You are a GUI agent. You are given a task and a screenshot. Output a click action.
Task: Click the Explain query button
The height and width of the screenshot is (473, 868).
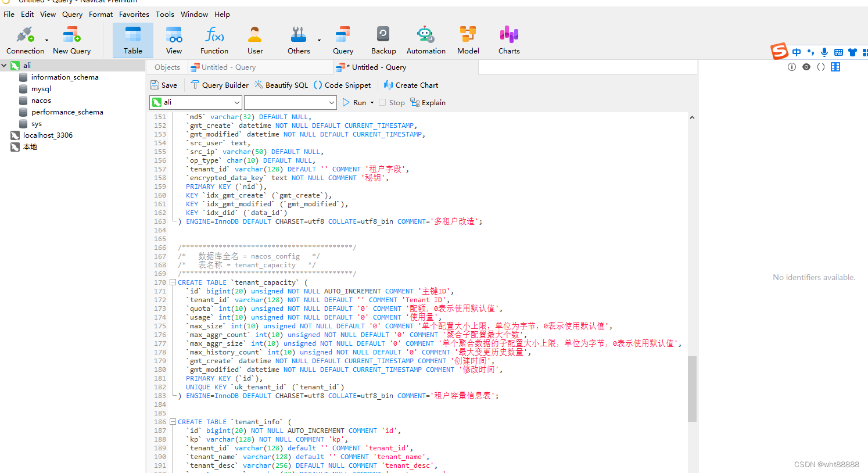tap(428, 102)
